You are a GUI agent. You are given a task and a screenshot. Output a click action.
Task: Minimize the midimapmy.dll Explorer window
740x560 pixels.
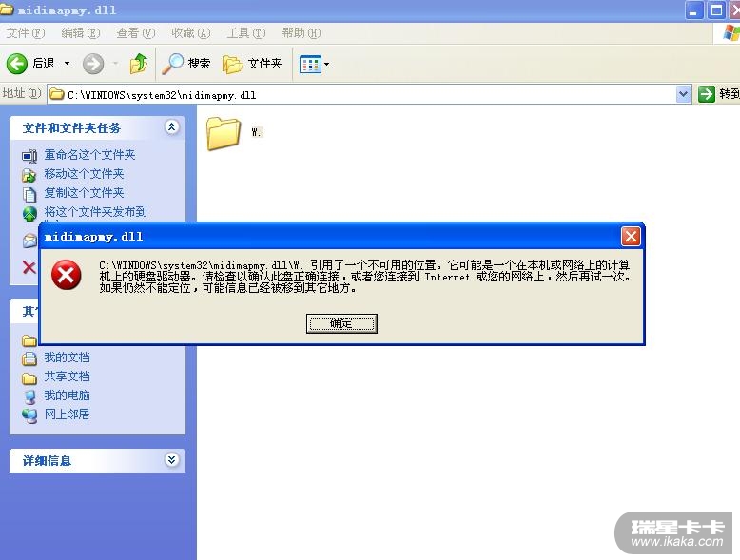point(693,10)
